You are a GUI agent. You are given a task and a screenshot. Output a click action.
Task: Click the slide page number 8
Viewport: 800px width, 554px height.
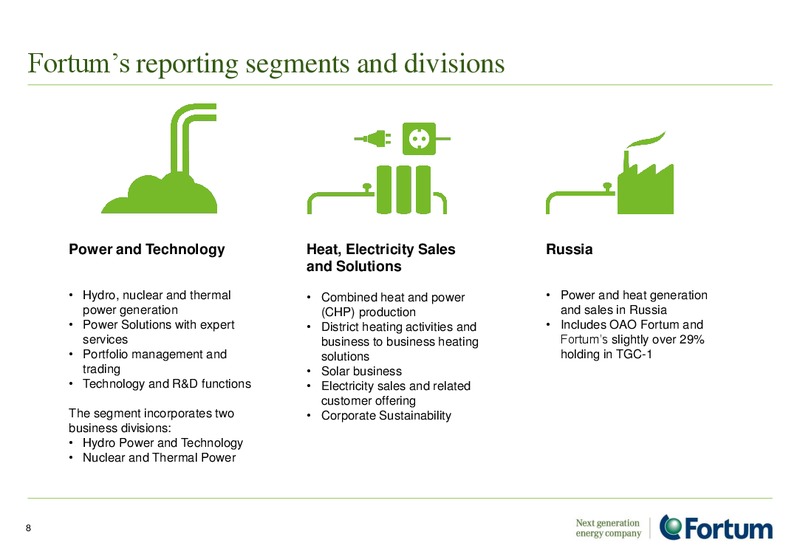pyautogui.click(x=29, y=528)
